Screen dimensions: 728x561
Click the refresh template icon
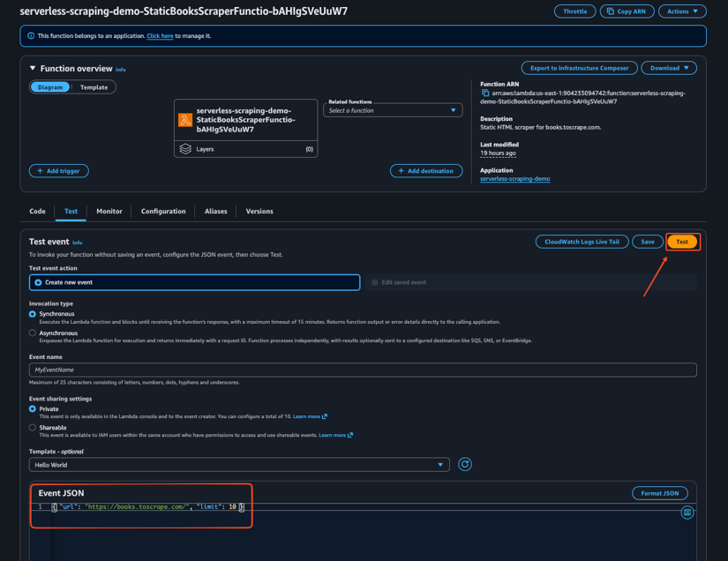pyautogui.click(x=465, y=465)
